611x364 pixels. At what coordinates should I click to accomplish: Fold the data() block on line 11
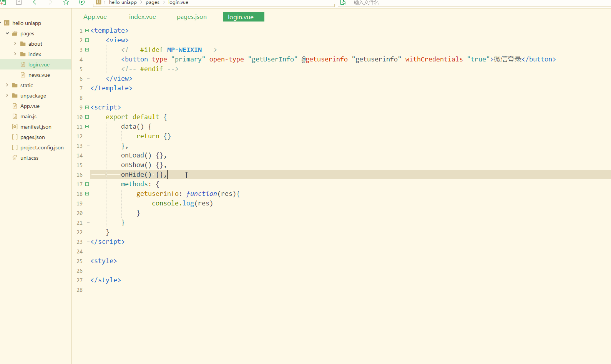pyautogui.click(x=87, y=126)
